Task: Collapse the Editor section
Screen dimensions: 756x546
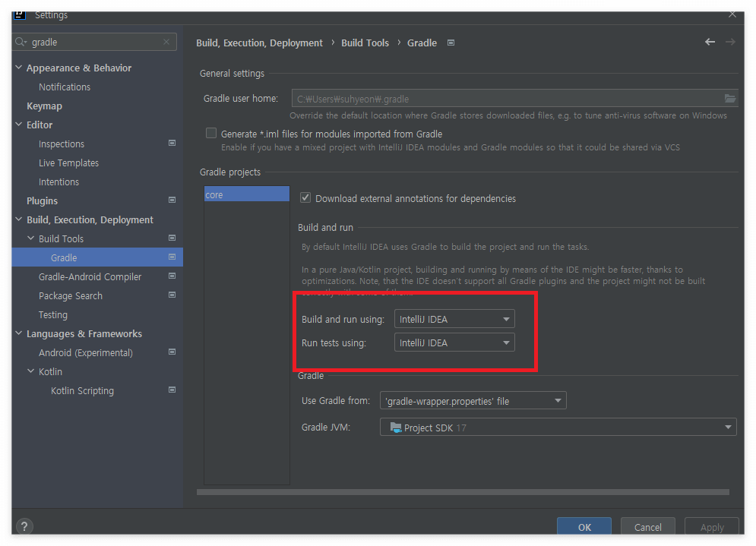Action: 19,125
